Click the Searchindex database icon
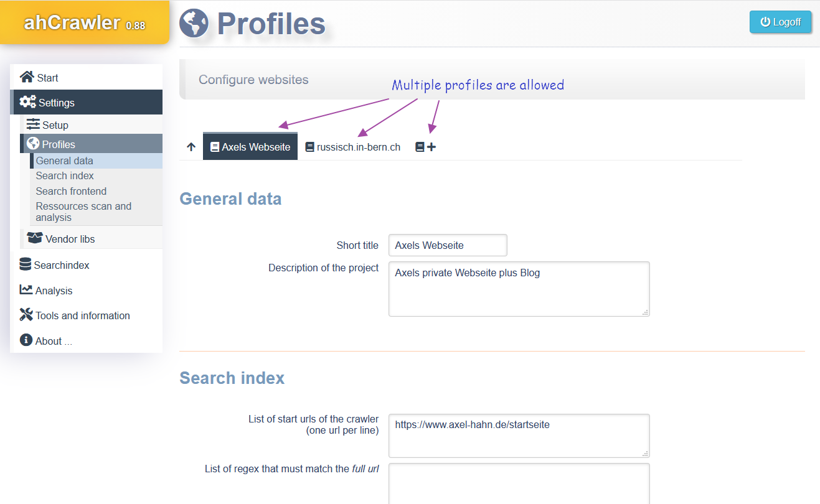 pyautogui.click(x=26, y=264)
